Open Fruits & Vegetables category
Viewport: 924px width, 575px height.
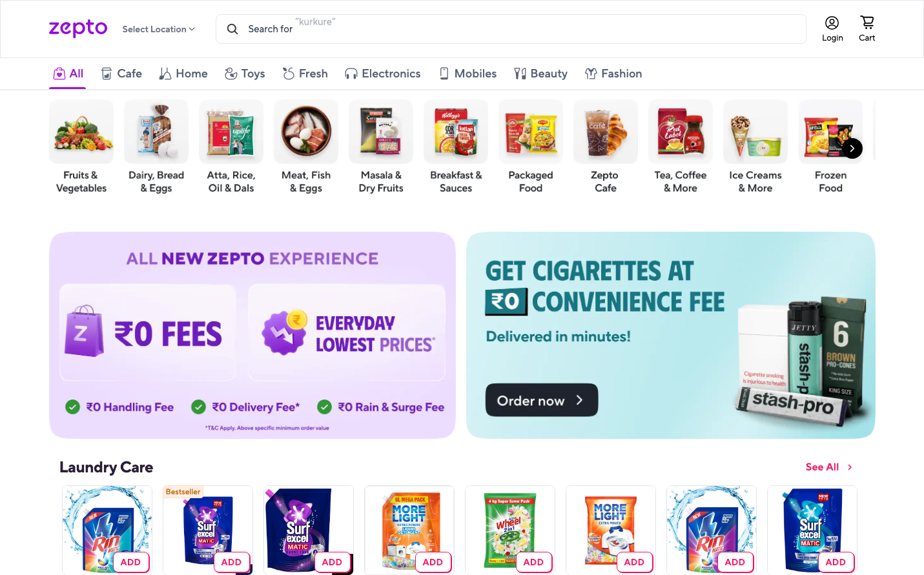(x=81, y=147)
